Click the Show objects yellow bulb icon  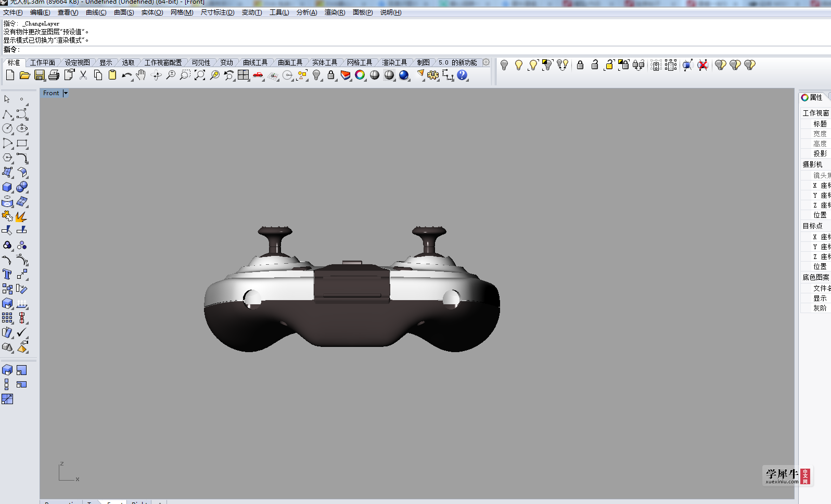519,65
